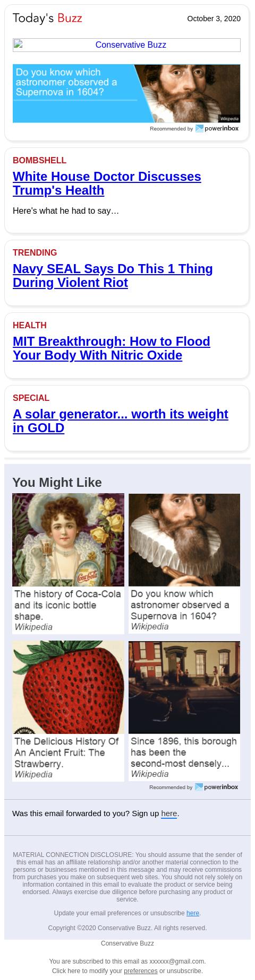Open the supernova astronomer banner ad
Image resolution: width=255 pixels, height=980 pixels.
[126, 93]
